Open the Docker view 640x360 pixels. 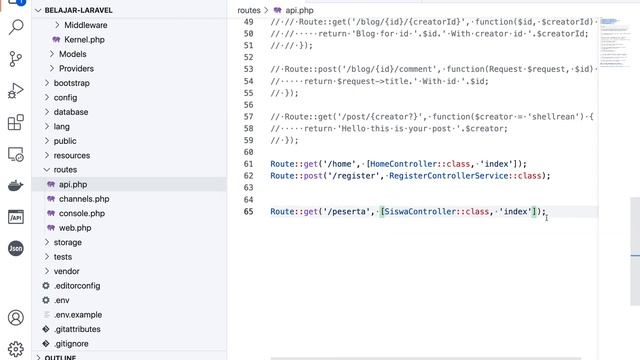click(16, 185)
